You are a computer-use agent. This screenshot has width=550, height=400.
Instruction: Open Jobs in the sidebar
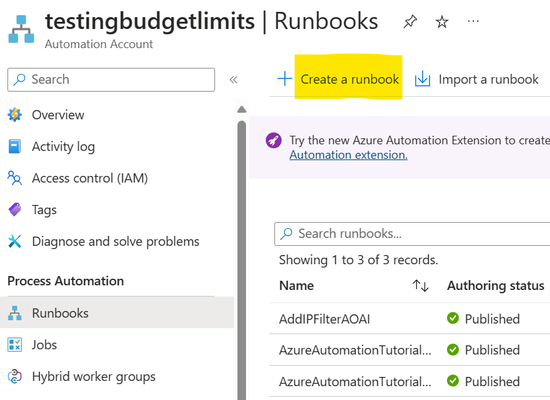coord(44,345)
